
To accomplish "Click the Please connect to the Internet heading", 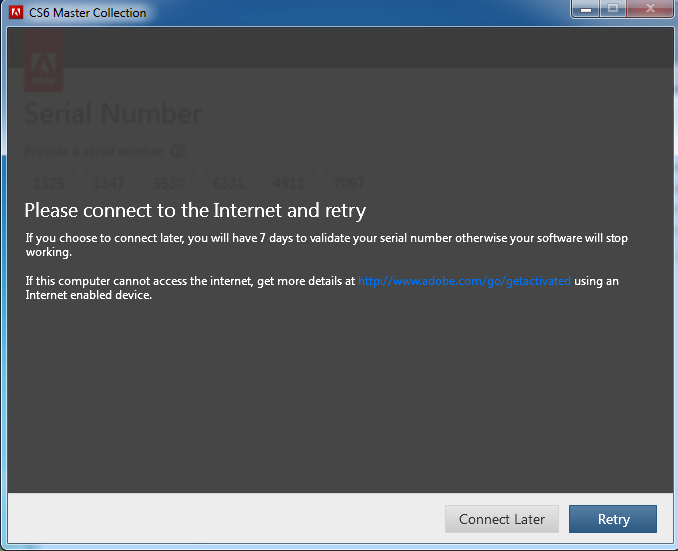I will (x=195, y=211).
